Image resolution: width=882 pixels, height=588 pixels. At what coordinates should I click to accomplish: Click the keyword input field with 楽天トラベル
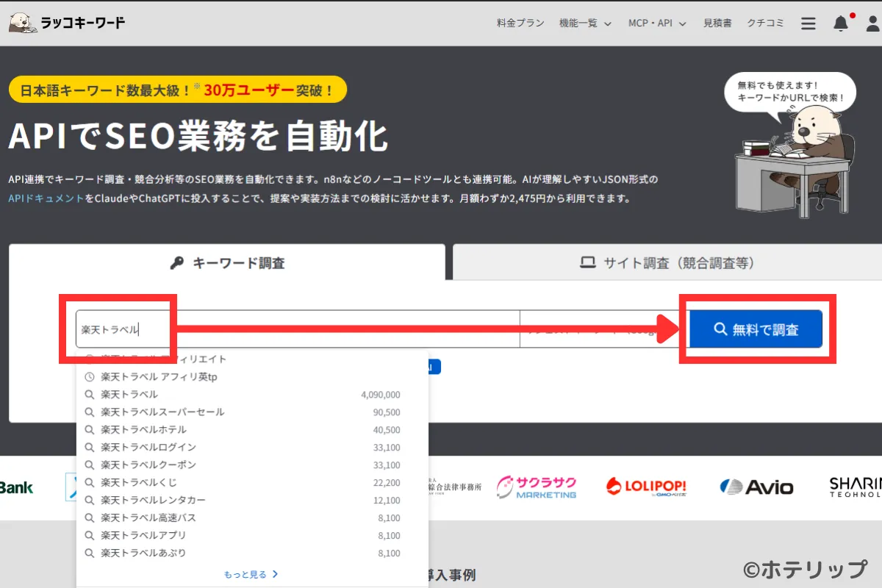pos(298,329)
